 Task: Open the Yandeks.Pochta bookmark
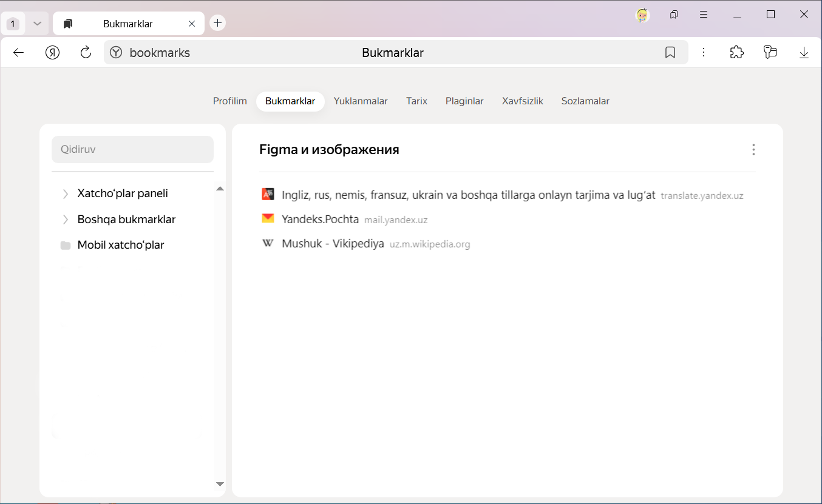320,220
